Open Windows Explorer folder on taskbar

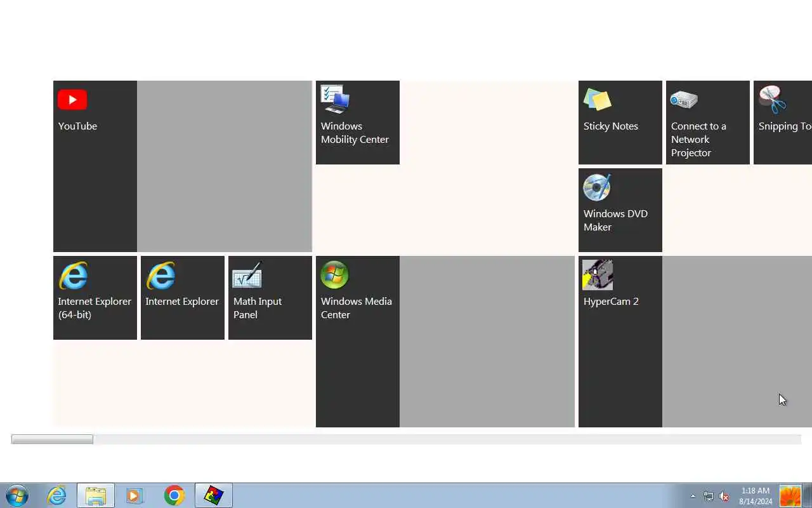(x=96, y=495)
